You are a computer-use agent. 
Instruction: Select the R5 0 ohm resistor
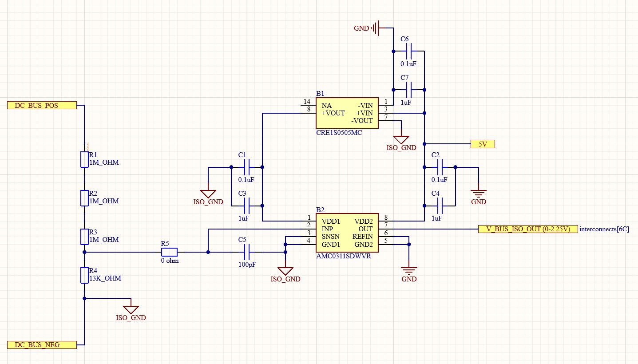(x=169, y=252)
